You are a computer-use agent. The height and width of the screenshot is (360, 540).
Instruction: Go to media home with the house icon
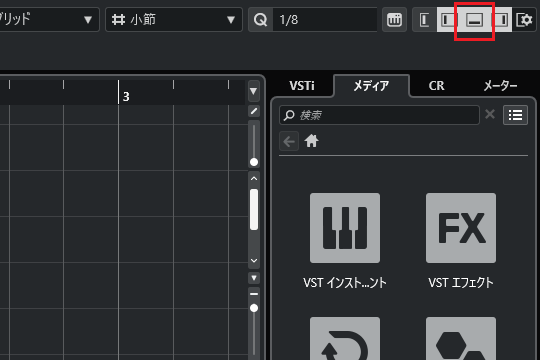311,141
